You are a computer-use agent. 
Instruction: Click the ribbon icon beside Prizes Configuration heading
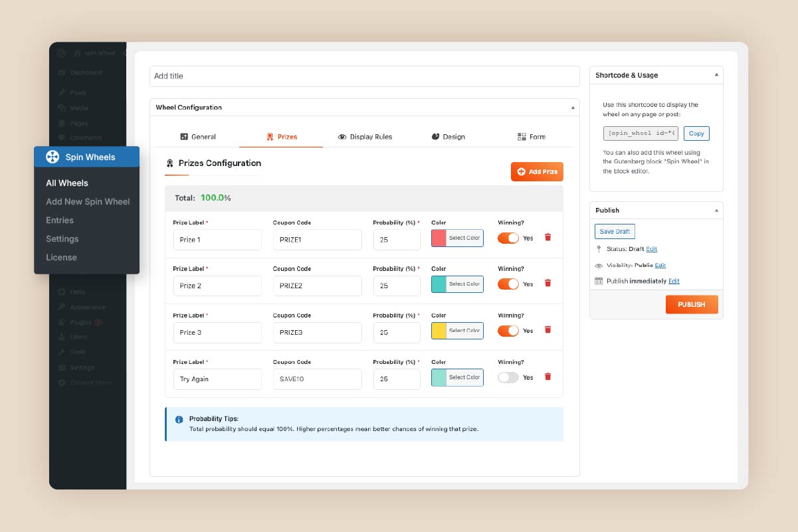[x=170, y=163]
